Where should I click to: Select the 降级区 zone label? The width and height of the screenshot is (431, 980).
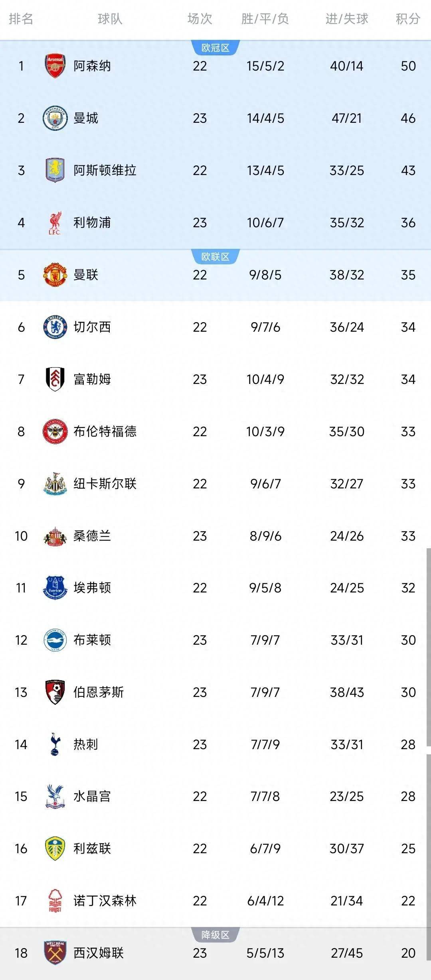(x=215, y=935)
